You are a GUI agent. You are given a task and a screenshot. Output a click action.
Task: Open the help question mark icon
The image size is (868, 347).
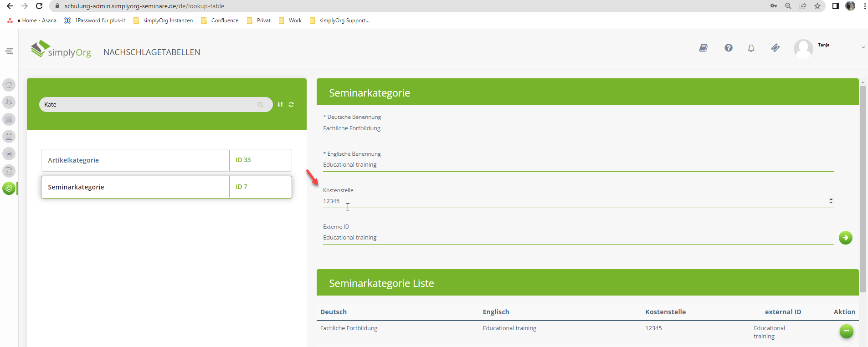tap(729, 48)
